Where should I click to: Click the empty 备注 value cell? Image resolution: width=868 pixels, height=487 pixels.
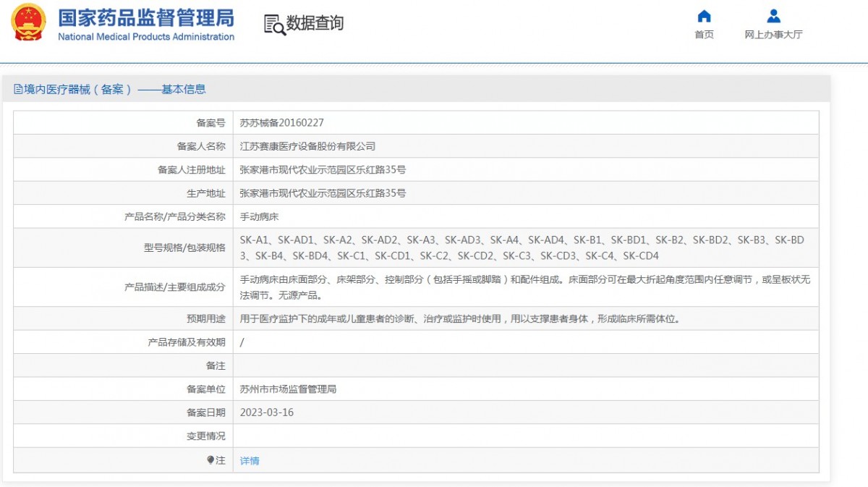pos(526,365)
